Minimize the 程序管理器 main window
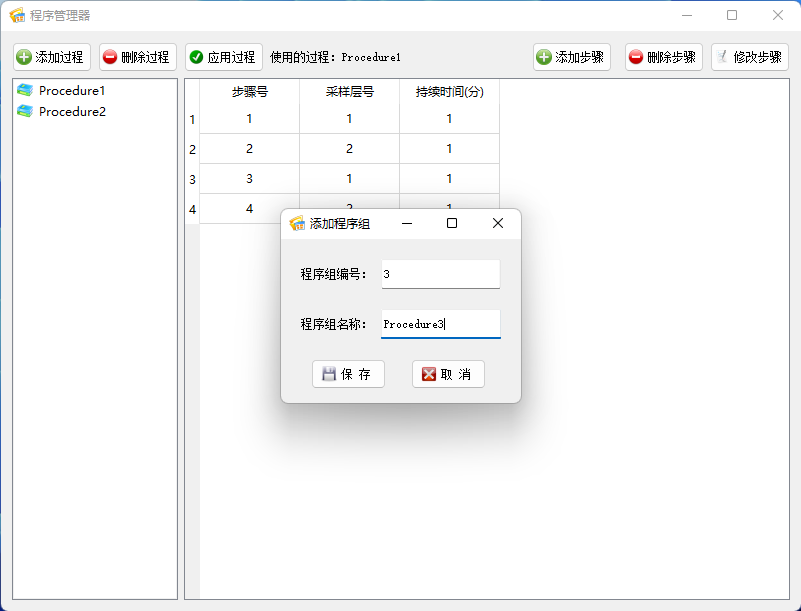 click(x=687, y=15)
